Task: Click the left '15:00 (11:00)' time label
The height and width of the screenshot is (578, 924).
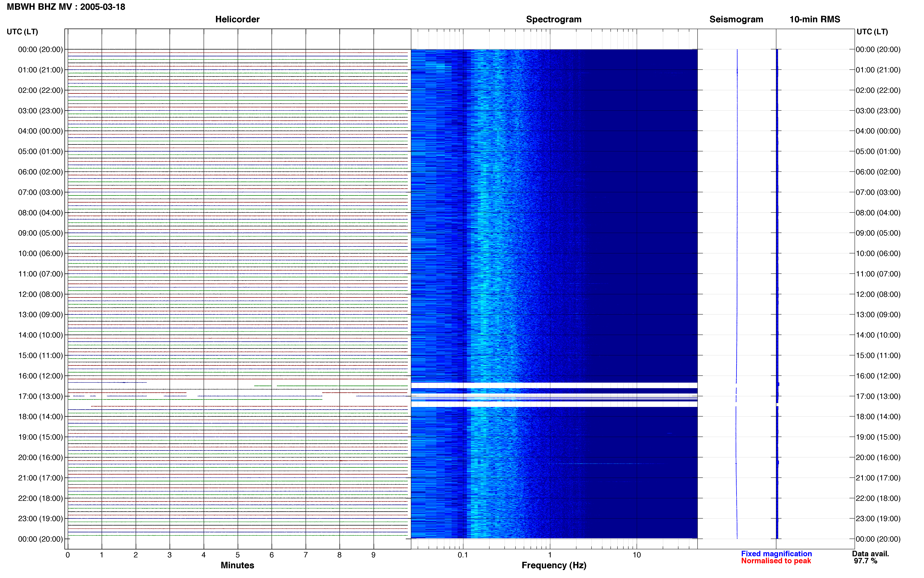Action: [x=41, y=356]
